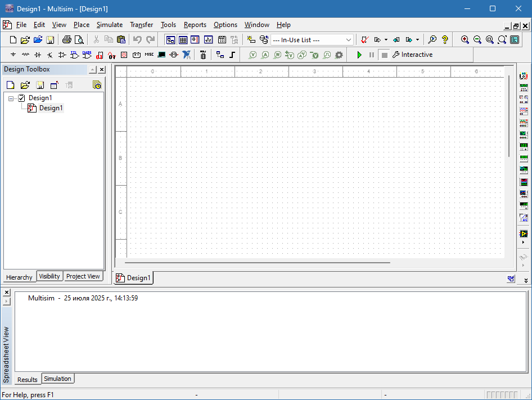Click Zoom In magnifier
532x400 pixels.
pos(465,40)
